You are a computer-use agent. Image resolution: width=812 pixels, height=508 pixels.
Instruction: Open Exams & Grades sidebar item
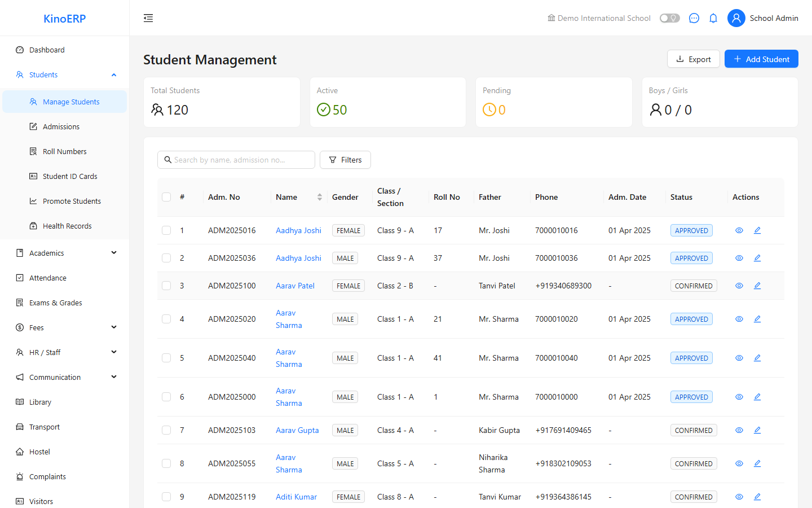[x=64, y=303]
